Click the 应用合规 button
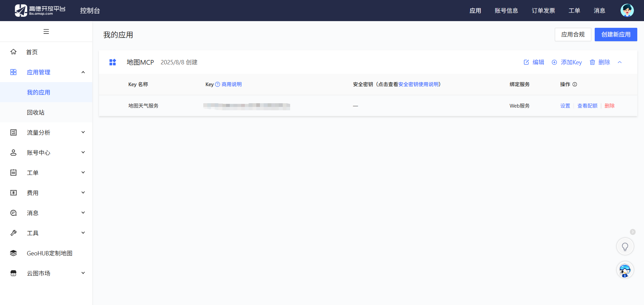The width and height of the screenshot is (644, 305). click(573, 35)
